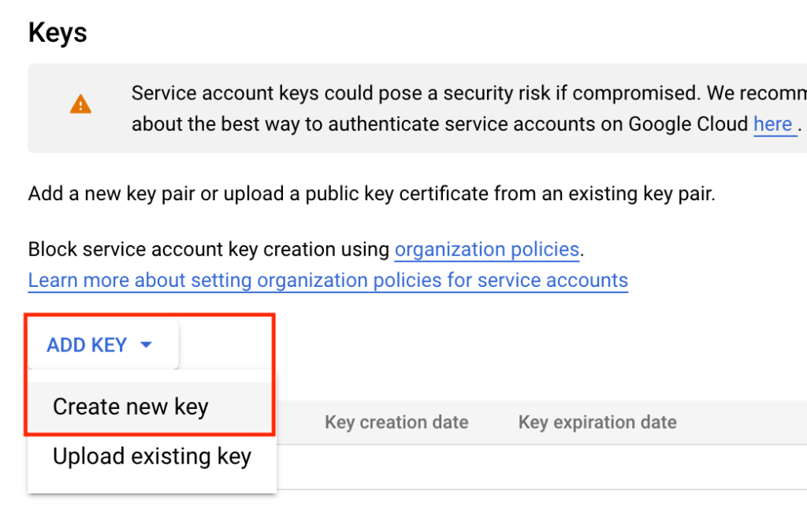Choose Upload existing key option
Image resolution: width=807 pixels, height=532 pixels.
click(x=152, y=456)
